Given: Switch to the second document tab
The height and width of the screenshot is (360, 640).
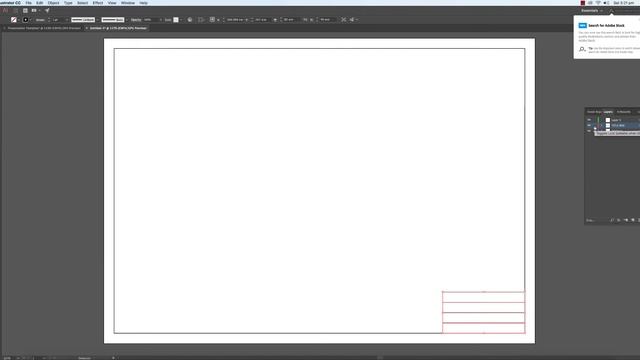Looking at the screenshot, I should click(118, 28).
